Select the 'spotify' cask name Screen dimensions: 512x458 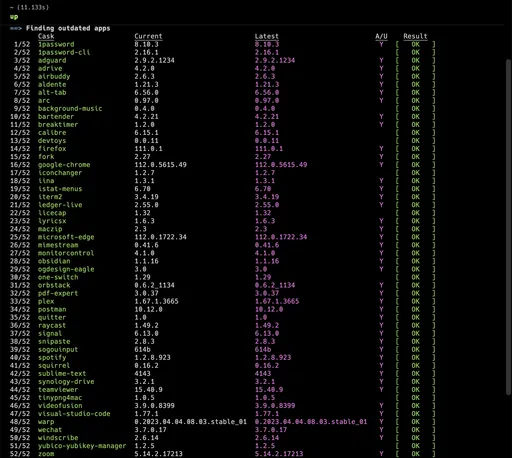(52, 357)
